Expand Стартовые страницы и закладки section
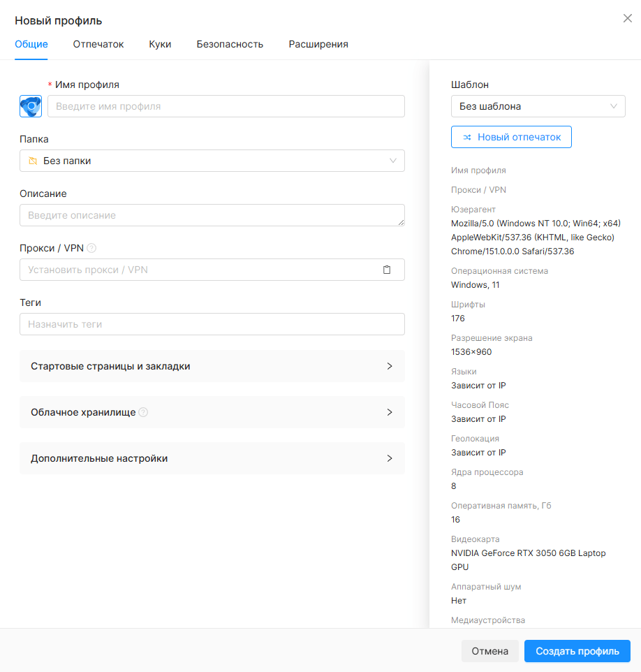 tap(212, 367)
